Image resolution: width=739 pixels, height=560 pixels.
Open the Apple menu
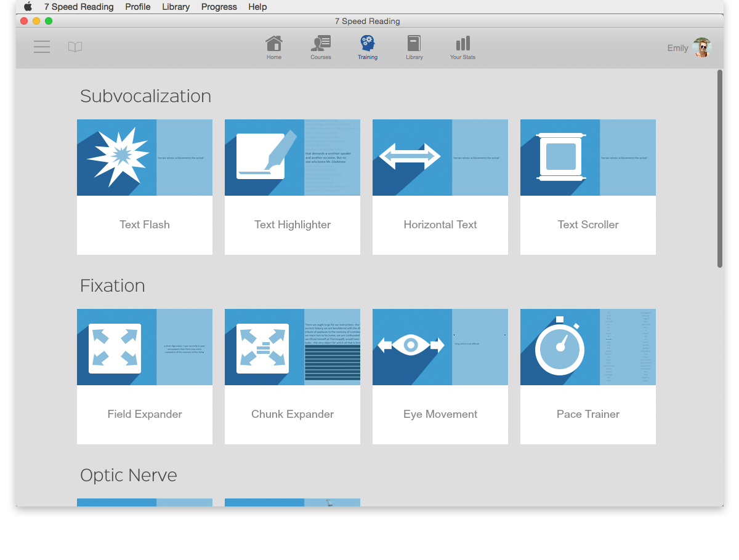point(28,7)
